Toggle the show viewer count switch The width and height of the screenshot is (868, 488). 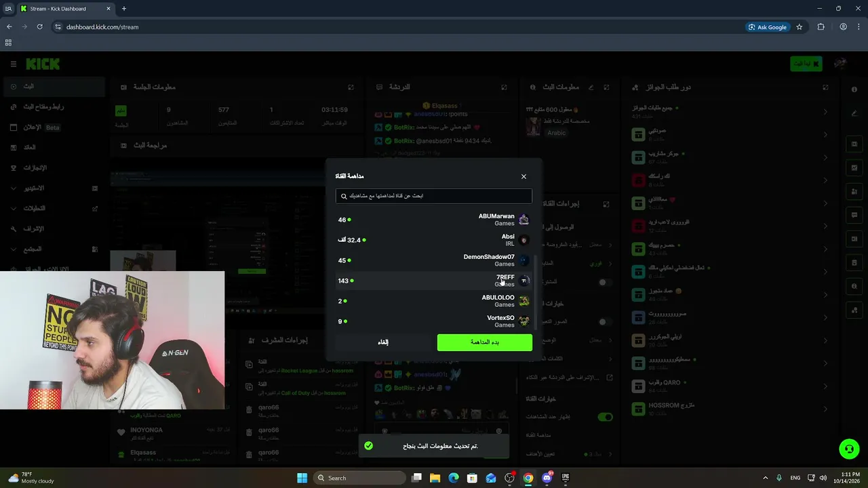(605, 417)
